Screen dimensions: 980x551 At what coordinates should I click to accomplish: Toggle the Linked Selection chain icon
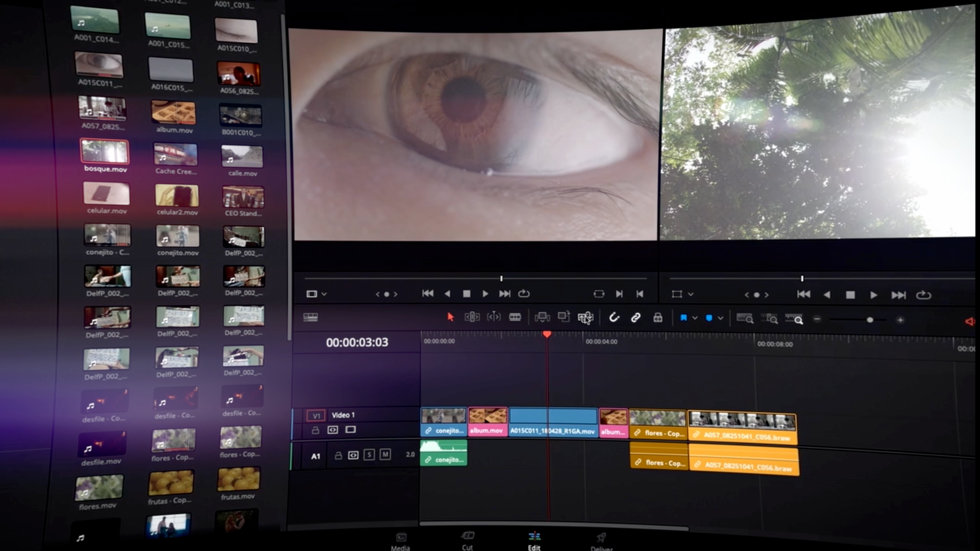pyautogui.click(x=635, y=318)
